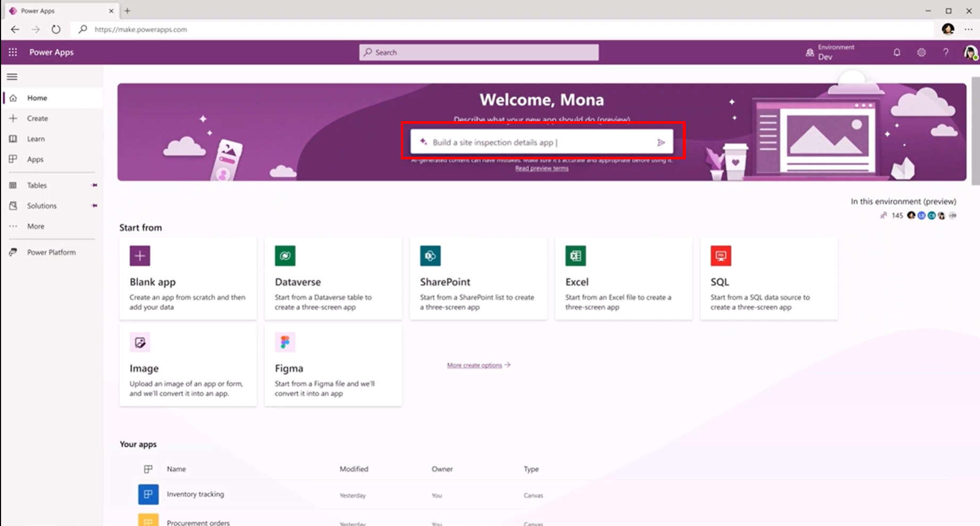Open the Inventory tracking app name

click(x=195, y=494)
